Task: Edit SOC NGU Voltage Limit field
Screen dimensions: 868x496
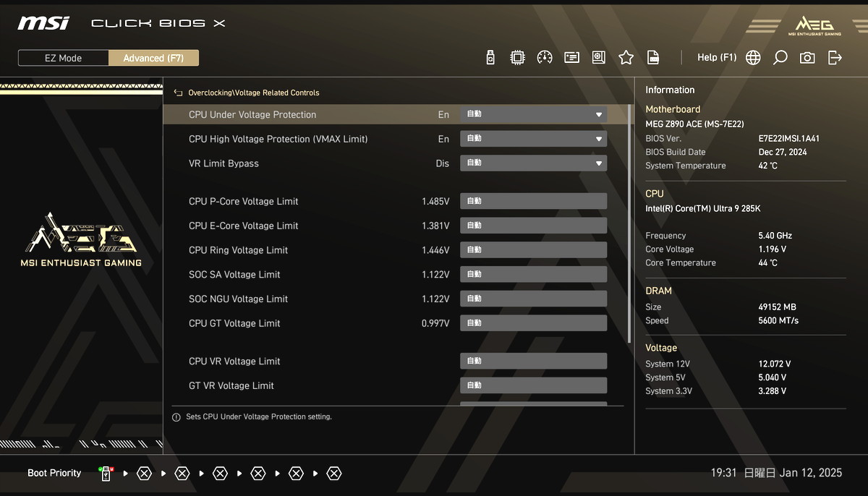Action: (x=533, y=299)
